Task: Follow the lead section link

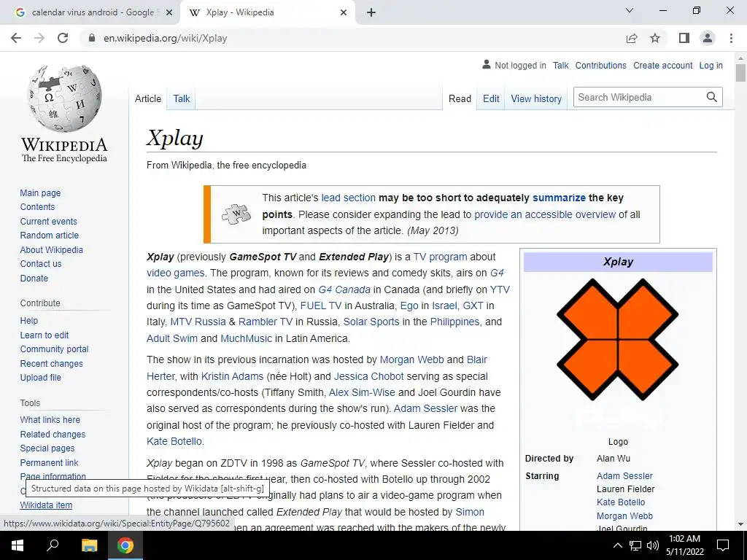Action: coord(348,198)
